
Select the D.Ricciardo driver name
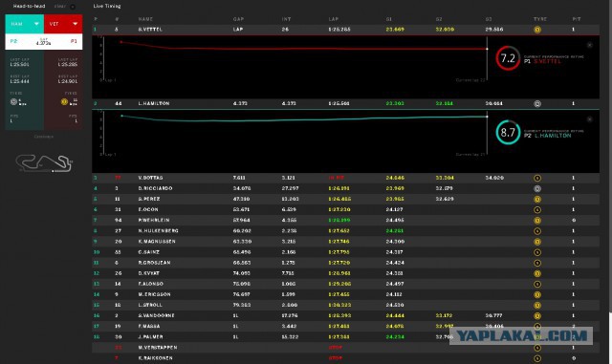click(x=155, y=188)
